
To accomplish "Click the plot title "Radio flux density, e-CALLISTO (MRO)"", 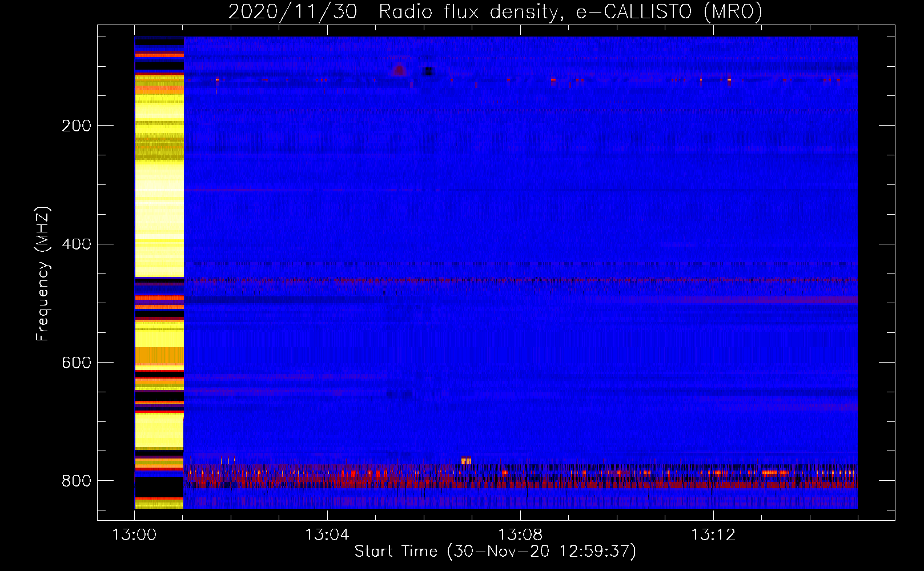I will point(571,11).
